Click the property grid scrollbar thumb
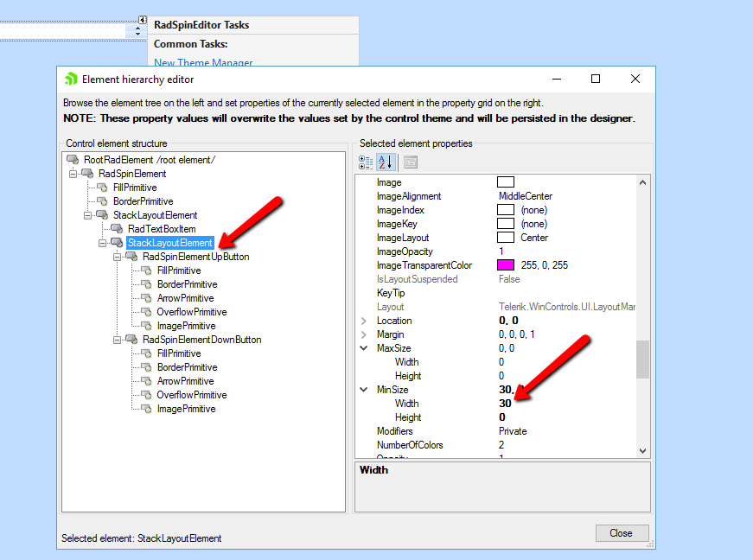 pyautogui.click(x=642, y=360)
